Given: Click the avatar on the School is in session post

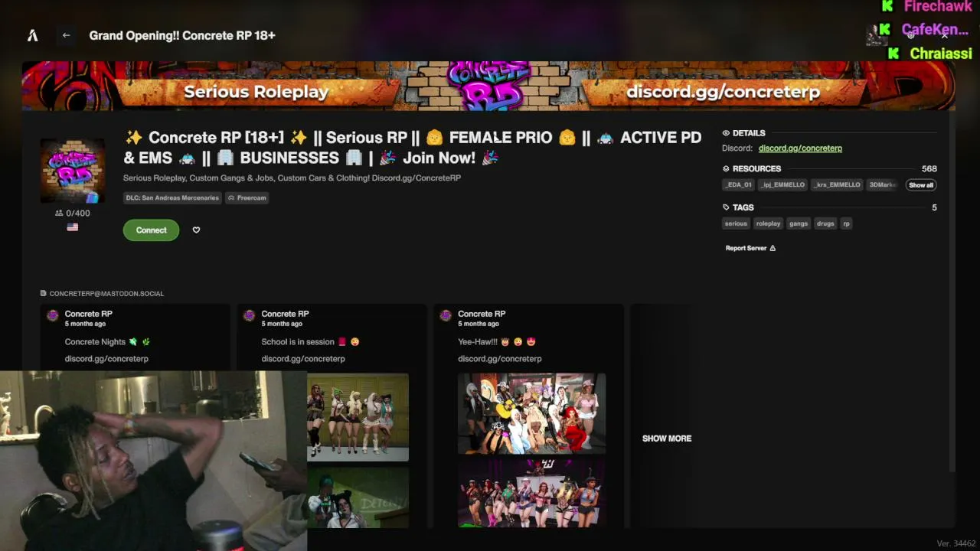Looking at the screenshot, I should point(250,315).
